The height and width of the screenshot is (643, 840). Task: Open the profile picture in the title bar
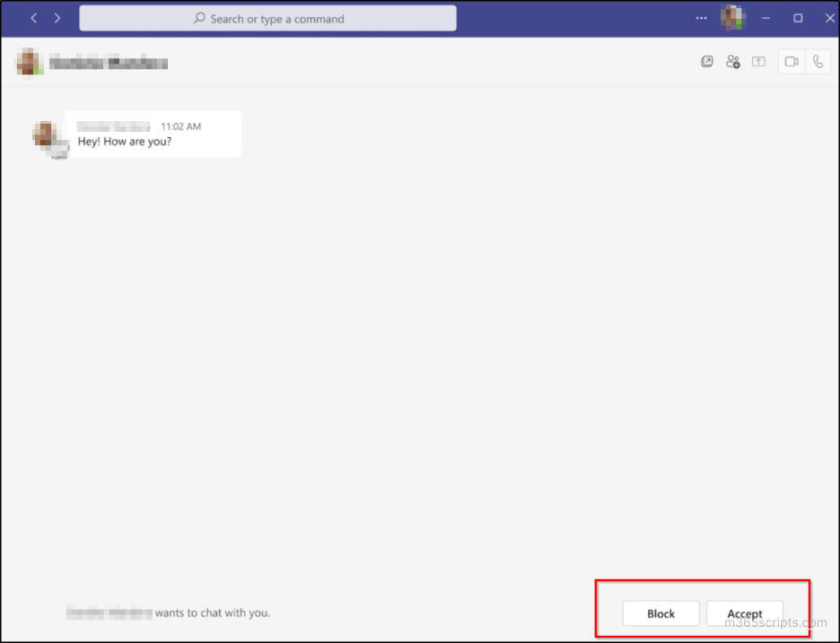click(733, 18)
